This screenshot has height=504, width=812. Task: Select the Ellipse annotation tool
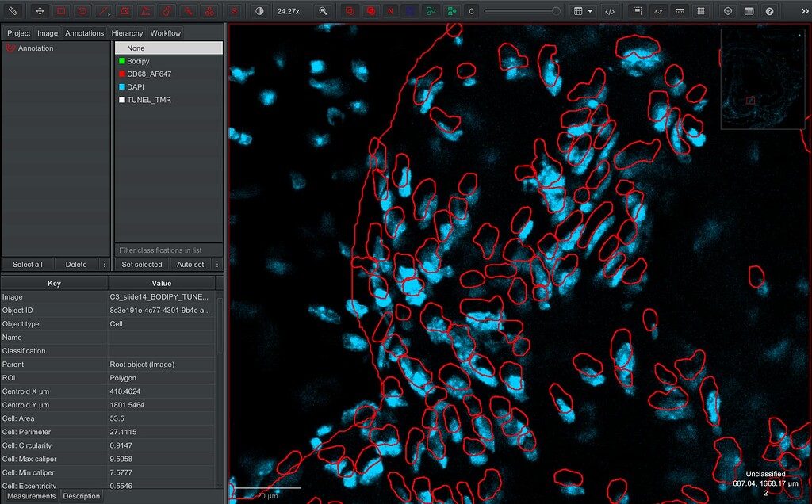click(x=81, y=11)
